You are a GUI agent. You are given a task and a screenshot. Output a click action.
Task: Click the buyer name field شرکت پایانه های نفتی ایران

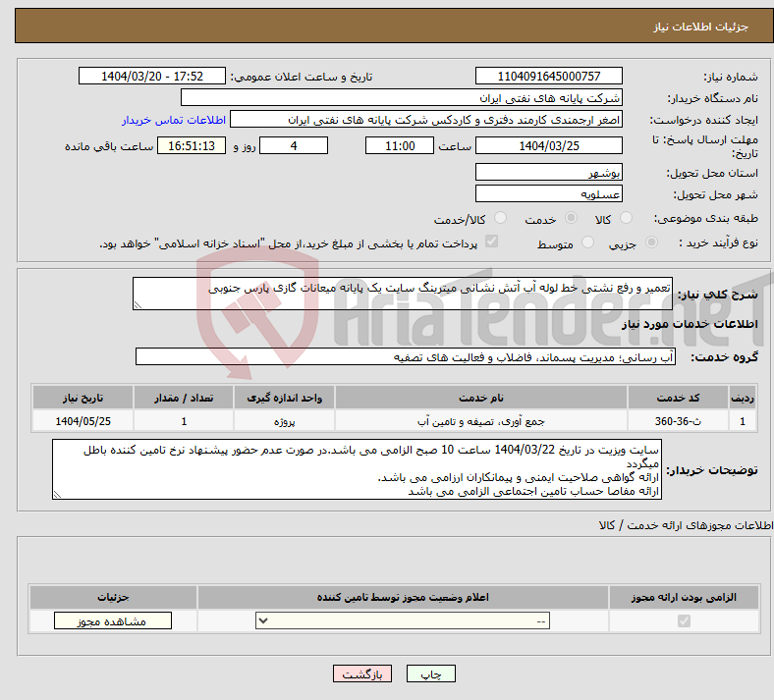(x=402, y=97)
